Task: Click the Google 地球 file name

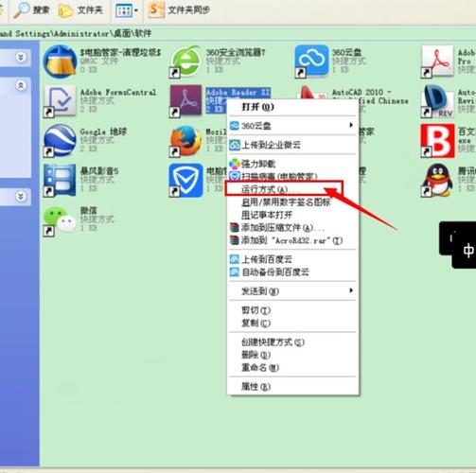Action: (103, 131)
